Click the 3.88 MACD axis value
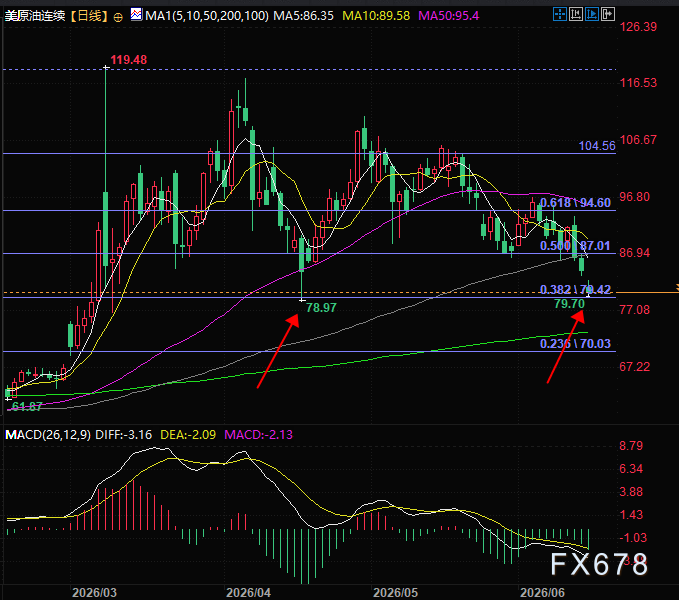Viewport: 679px width, 600px height. pyautogui.click(x=631, y=492)
